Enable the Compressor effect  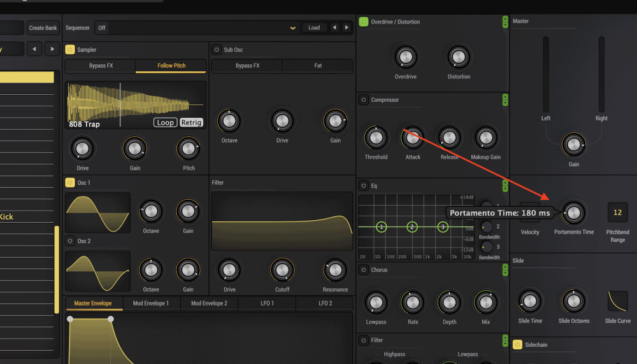coord(364,99)
